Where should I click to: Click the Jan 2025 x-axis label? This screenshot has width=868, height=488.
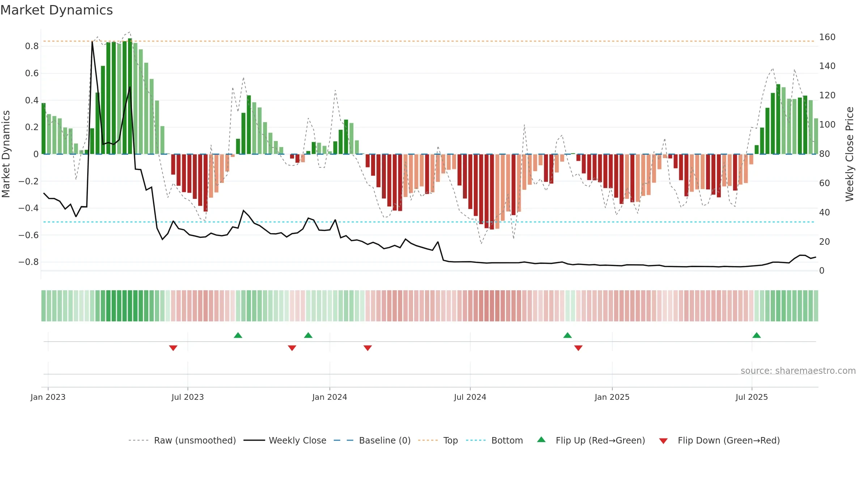click(612, 397)
